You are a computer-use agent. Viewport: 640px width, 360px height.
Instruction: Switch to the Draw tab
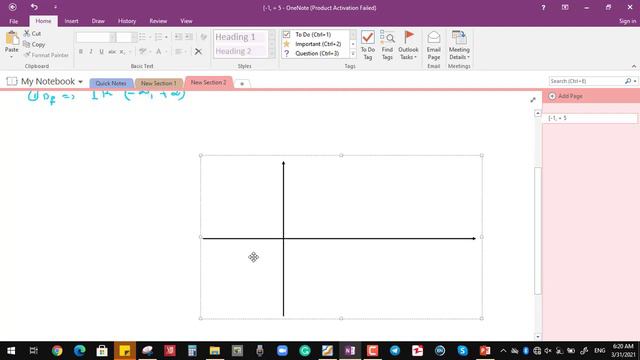click(x=98, y=21)
